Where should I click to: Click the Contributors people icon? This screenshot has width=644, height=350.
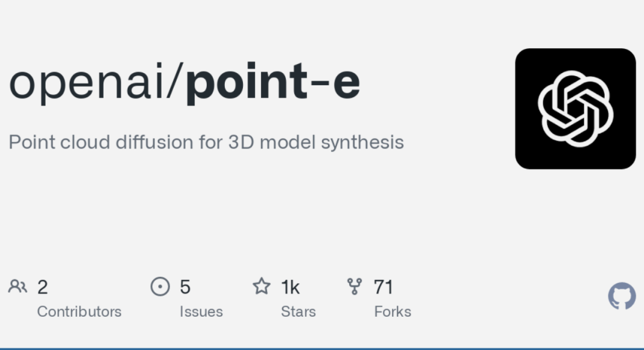[x=17, y=286]
